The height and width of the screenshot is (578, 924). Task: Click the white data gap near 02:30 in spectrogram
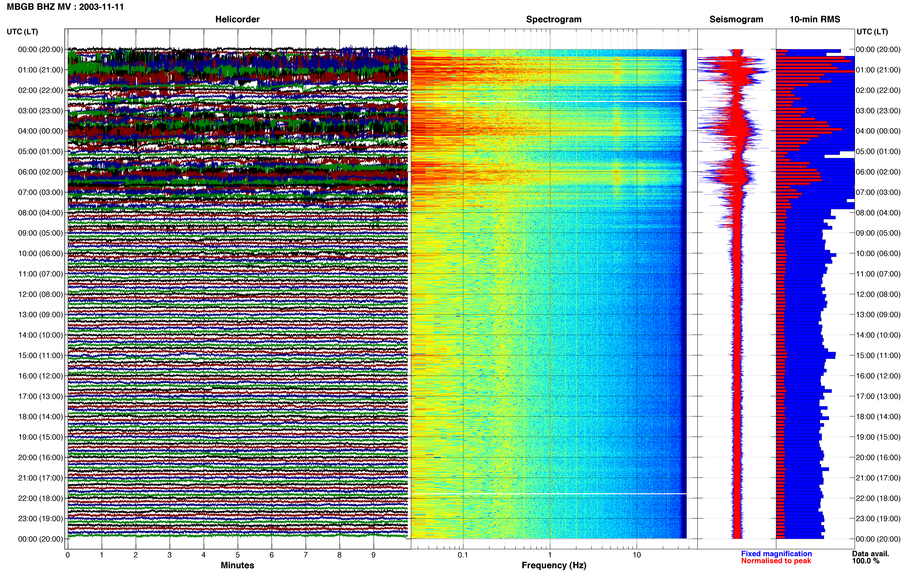click(x=549, y=101)
